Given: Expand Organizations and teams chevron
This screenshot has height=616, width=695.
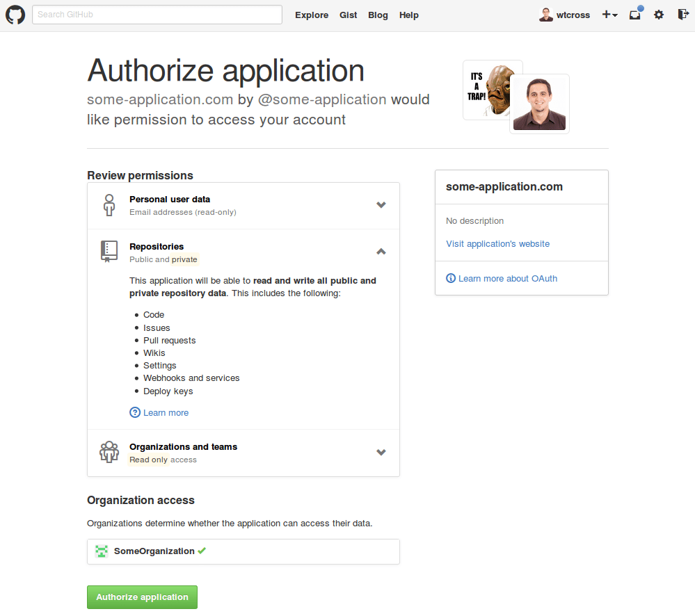Looking at the screenshot, I should 381,452.
